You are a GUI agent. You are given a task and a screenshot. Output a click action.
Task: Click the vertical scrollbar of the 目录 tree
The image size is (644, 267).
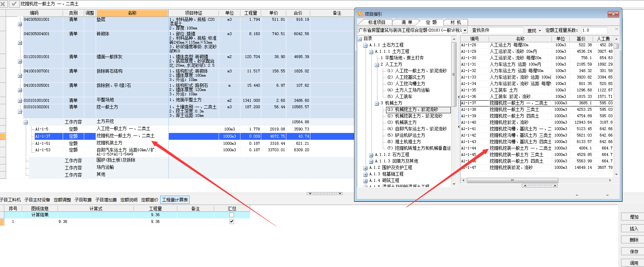454,111
